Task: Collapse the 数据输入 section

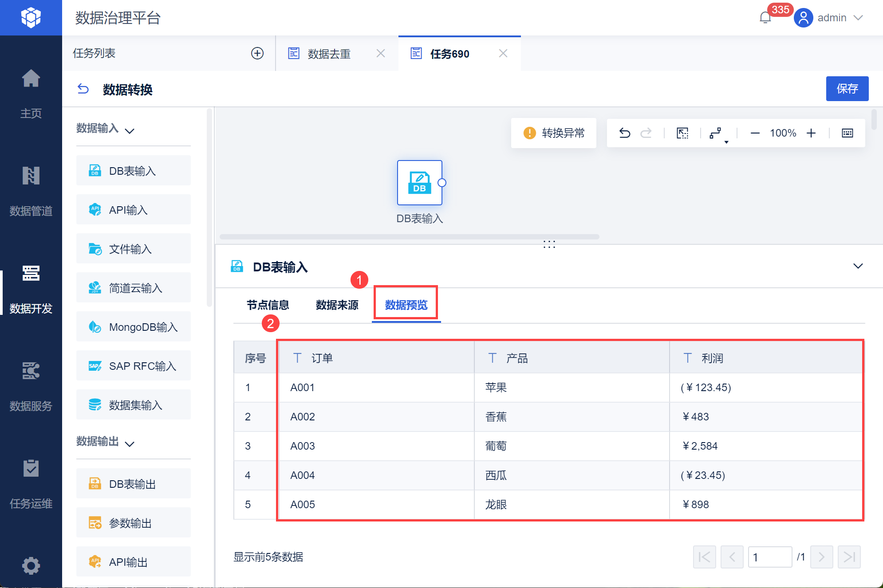Action: (130, 131)
